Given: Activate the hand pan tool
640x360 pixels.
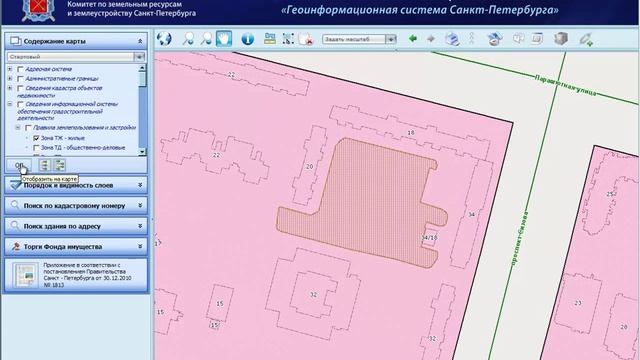Looking at the screenshot, I should (x=224, y=39).
